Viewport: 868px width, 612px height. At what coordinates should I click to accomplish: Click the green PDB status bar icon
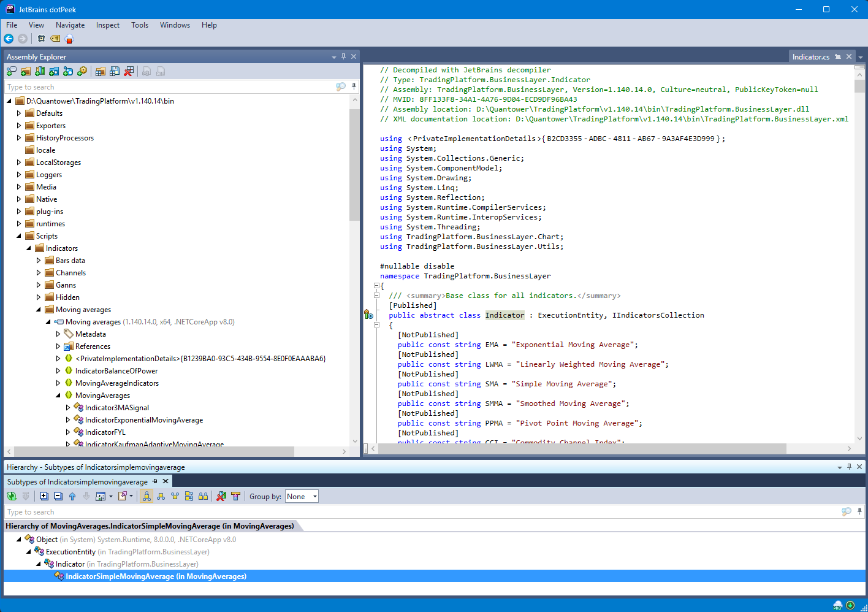click(x=838, y=605)
